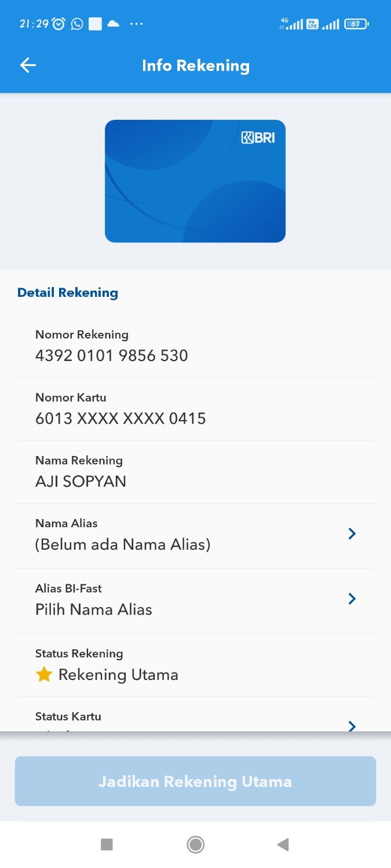Image resolution: width=391 pixels, height=868 pixels.
Task: Tap the gold star Rekening Utama icon
Action: pyautogui.click(x=44, y=675)
